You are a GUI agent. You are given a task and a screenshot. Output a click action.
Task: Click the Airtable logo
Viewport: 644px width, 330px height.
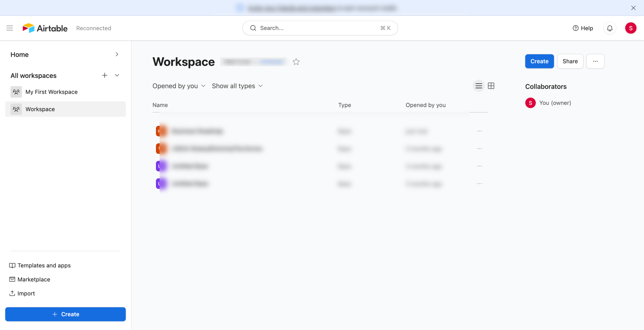[x=45, y=28]
